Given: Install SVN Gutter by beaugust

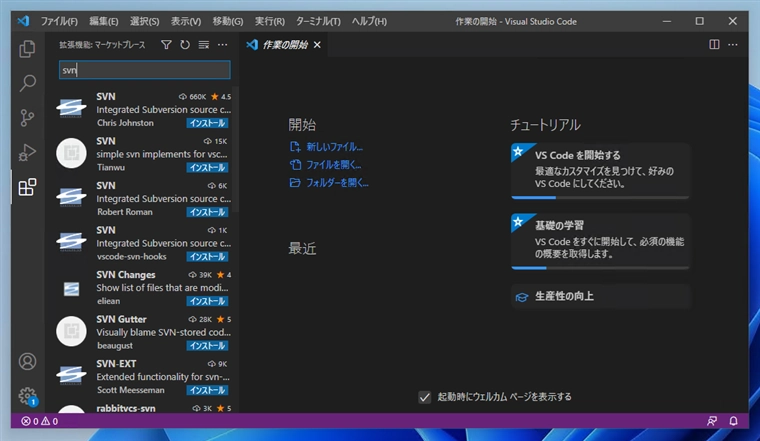Looking at the screenshot, I should [x=207, y=346].
